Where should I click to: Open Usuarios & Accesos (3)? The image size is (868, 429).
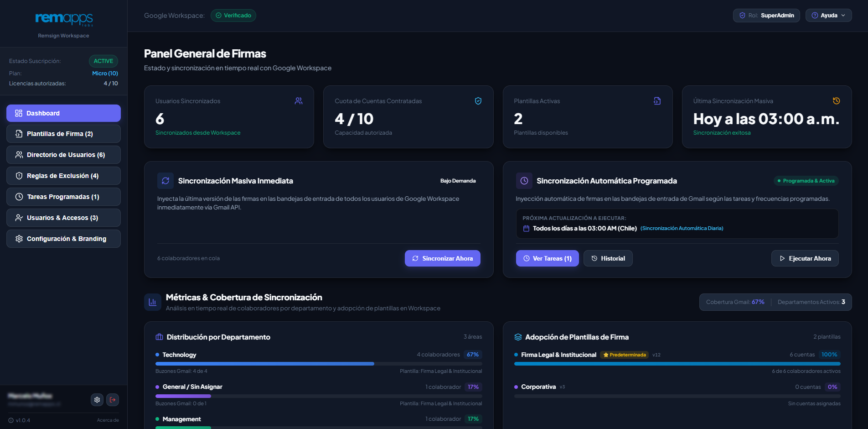[x=63, y=218]
